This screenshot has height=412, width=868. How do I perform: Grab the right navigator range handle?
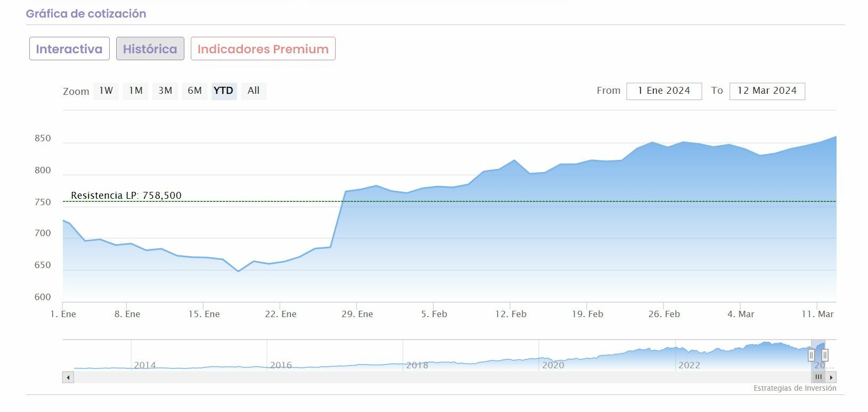click(825, 354)
